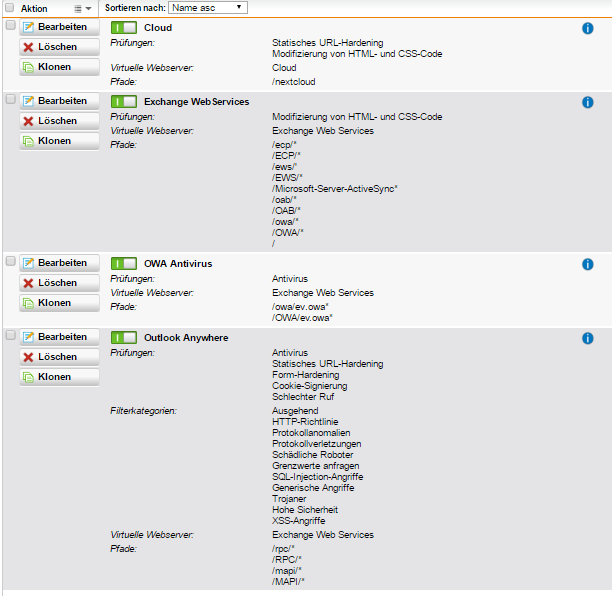Delete the Cloud profile
Screen dimensions: 612x596
click(59, 47)
